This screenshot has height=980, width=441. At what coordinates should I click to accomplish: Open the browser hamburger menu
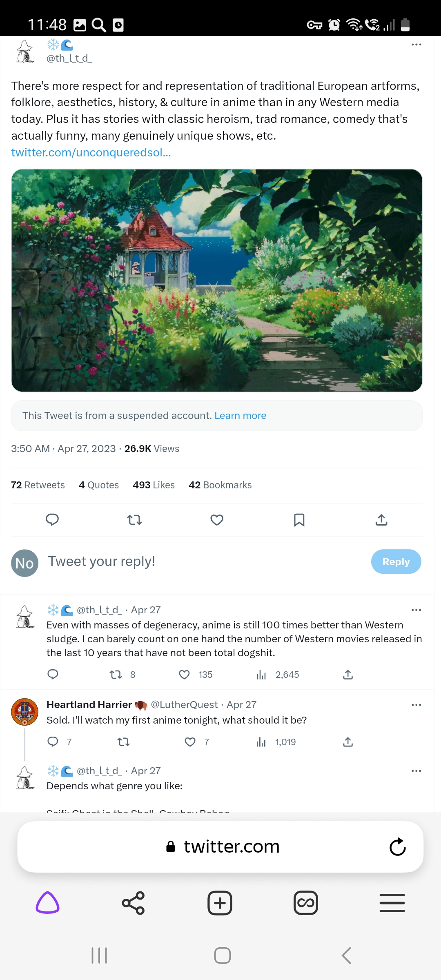tap(392, 903)
